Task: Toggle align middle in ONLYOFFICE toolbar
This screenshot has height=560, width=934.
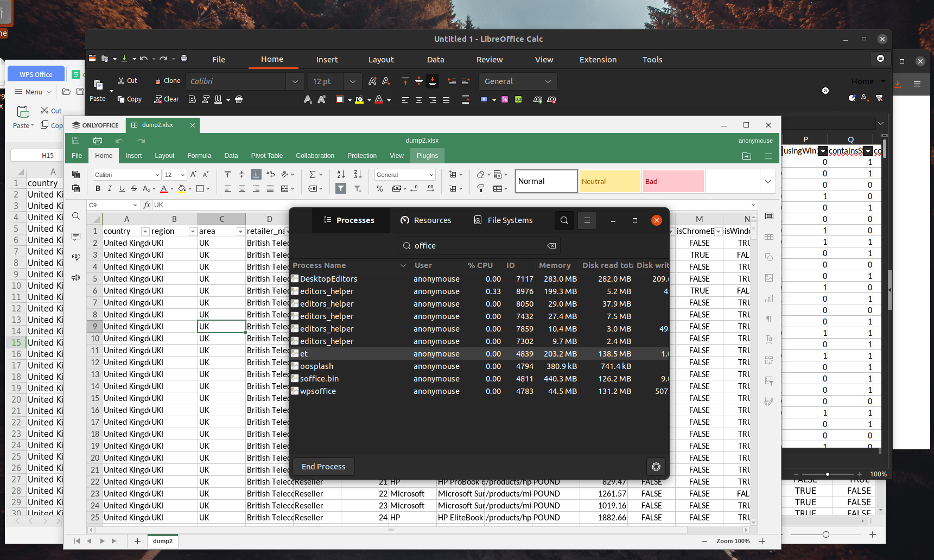Action: click(x=242, y=174)
